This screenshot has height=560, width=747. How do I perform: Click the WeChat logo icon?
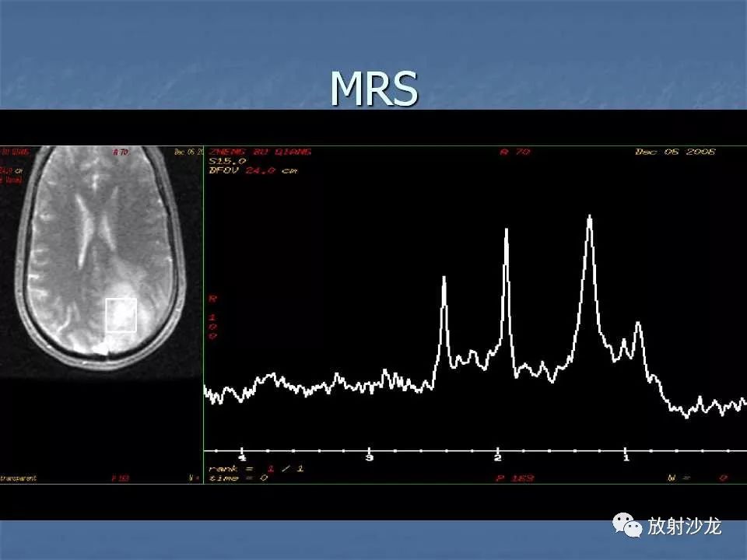(x=627, y=525)
